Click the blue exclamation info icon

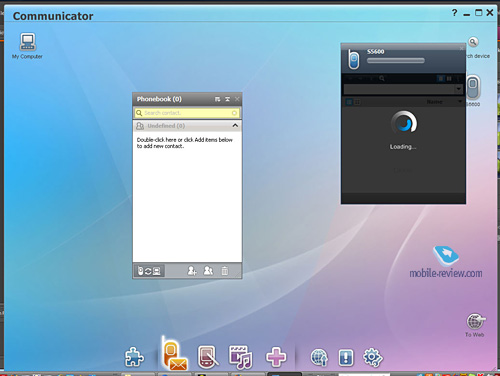[346, 358]
